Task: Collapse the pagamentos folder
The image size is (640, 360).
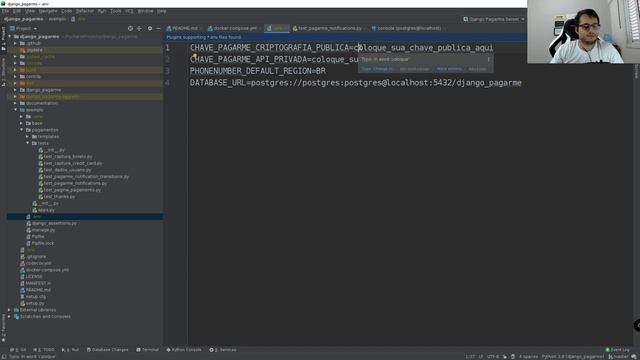Action: 22,130
